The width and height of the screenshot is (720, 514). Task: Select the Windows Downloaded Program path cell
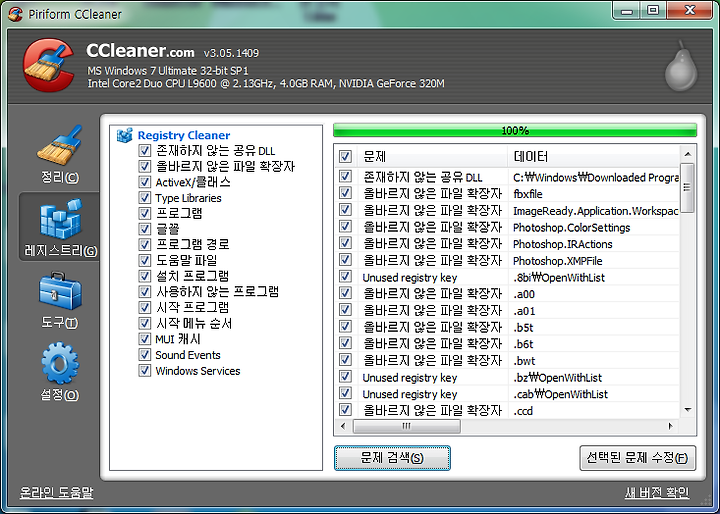coord(596,177)
